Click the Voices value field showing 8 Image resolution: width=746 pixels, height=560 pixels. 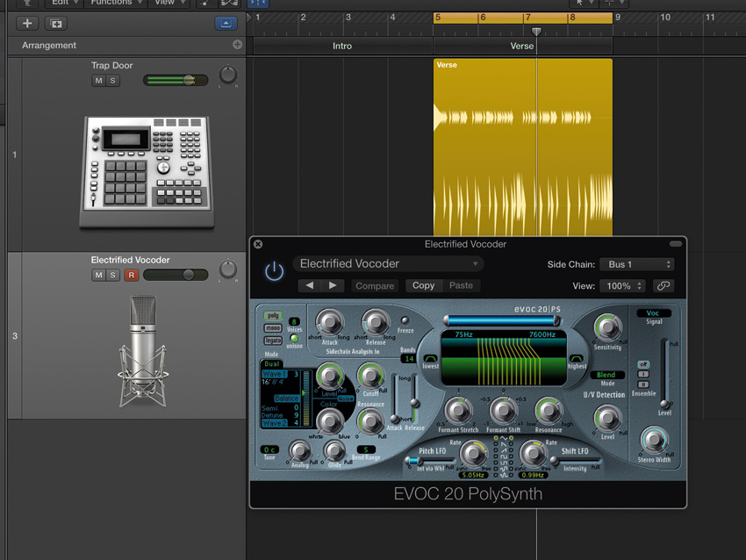pyautogui.click(x=294, y=321)
